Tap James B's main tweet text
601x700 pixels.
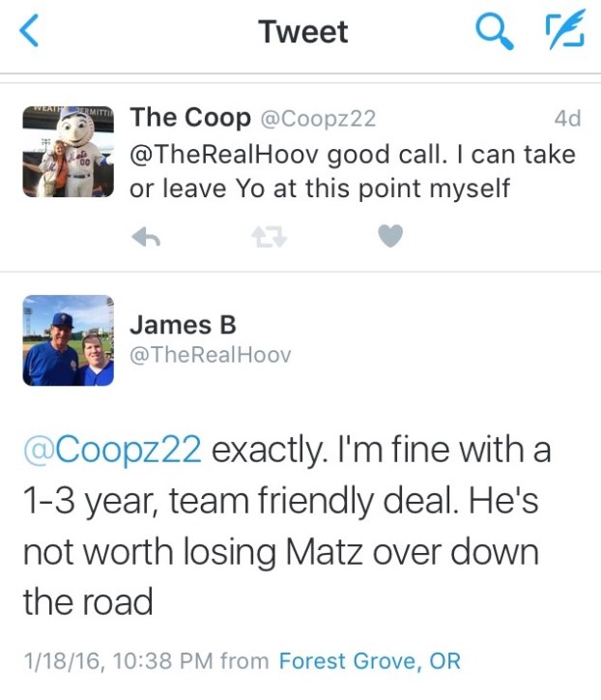coord(287,525)
